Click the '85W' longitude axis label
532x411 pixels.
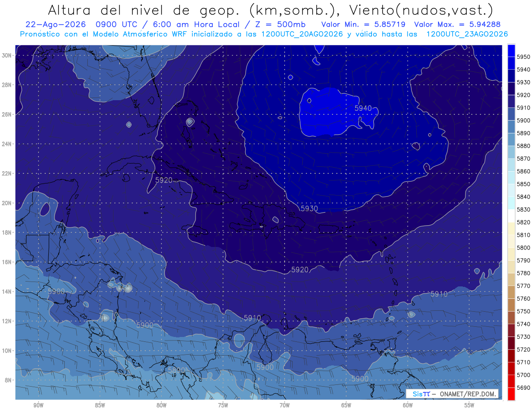point(100,405)
